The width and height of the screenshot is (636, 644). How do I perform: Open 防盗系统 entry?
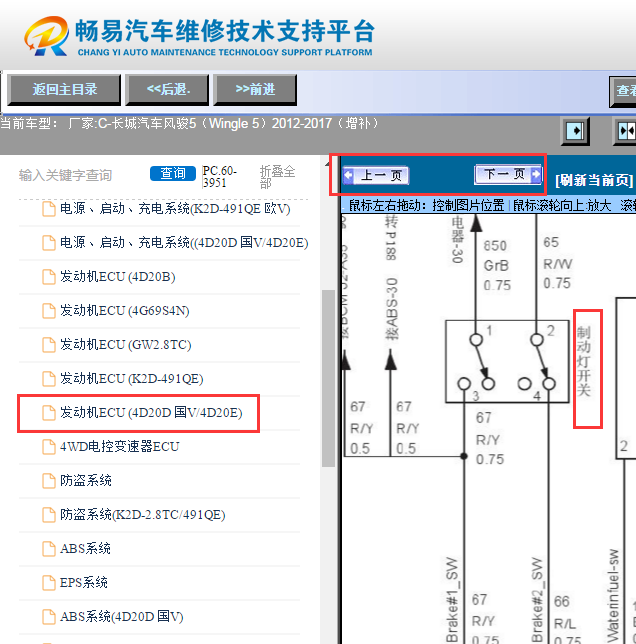tap(85, 481)
